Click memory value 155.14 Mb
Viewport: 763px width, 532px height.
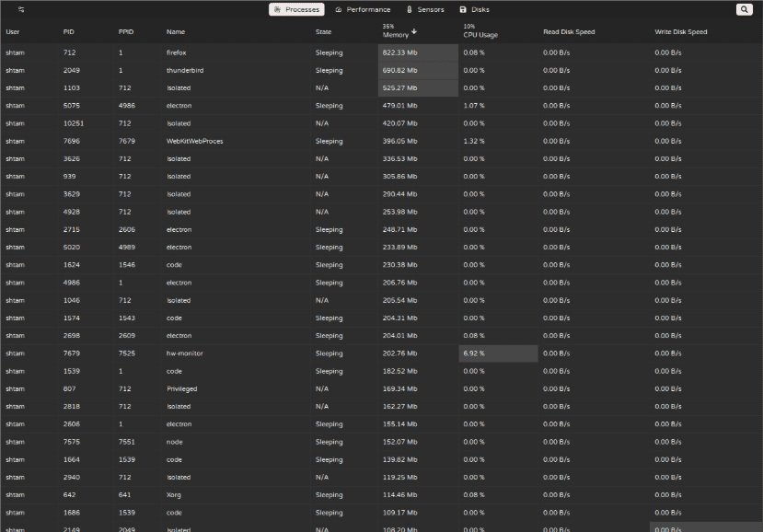[399, 424]
